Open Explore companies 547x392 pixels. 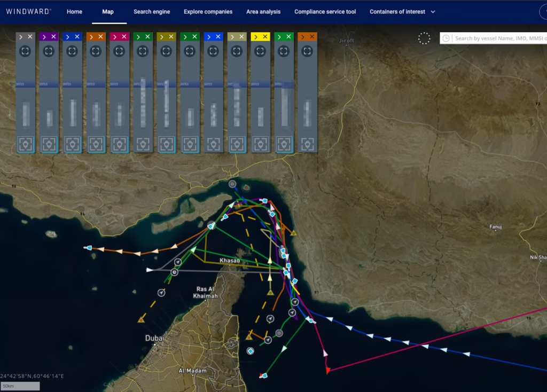(208, 12)
